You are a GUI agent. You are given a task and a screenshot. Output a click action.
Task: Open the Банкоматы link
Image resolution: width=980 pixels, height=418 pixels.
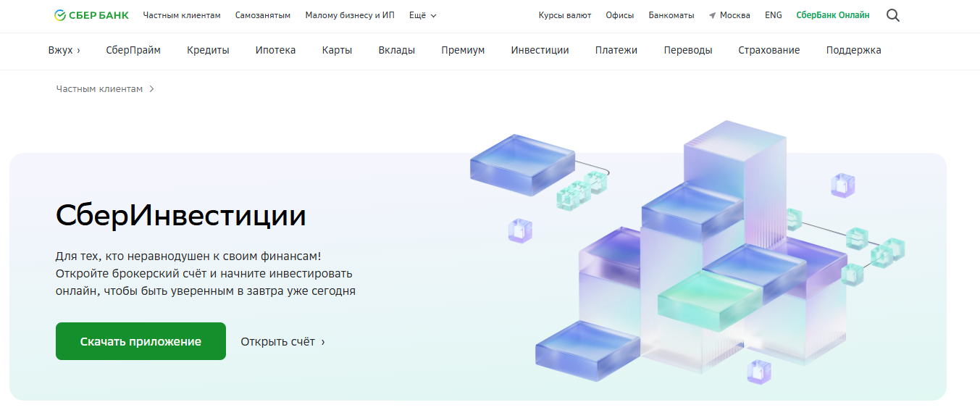(x=671, y=15)
